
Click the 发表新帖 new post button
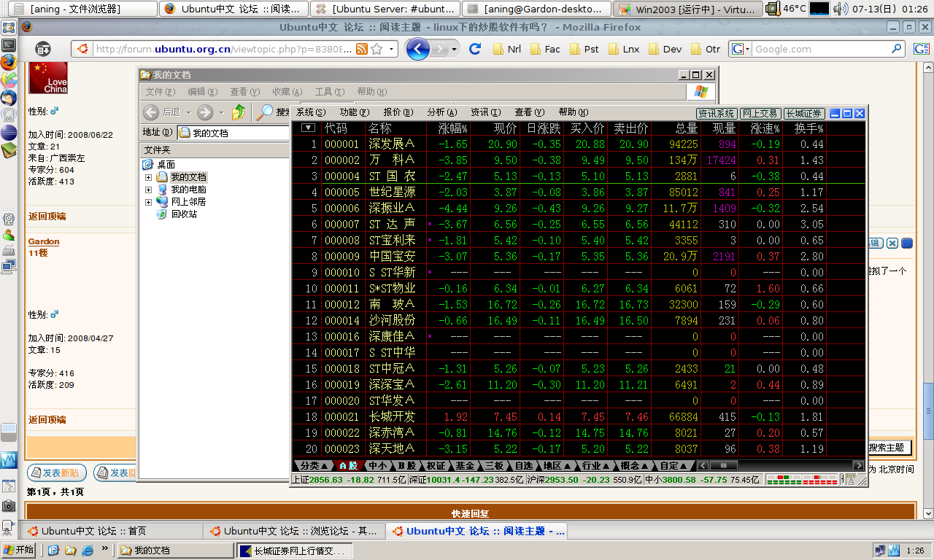click(x=57, y=473)
